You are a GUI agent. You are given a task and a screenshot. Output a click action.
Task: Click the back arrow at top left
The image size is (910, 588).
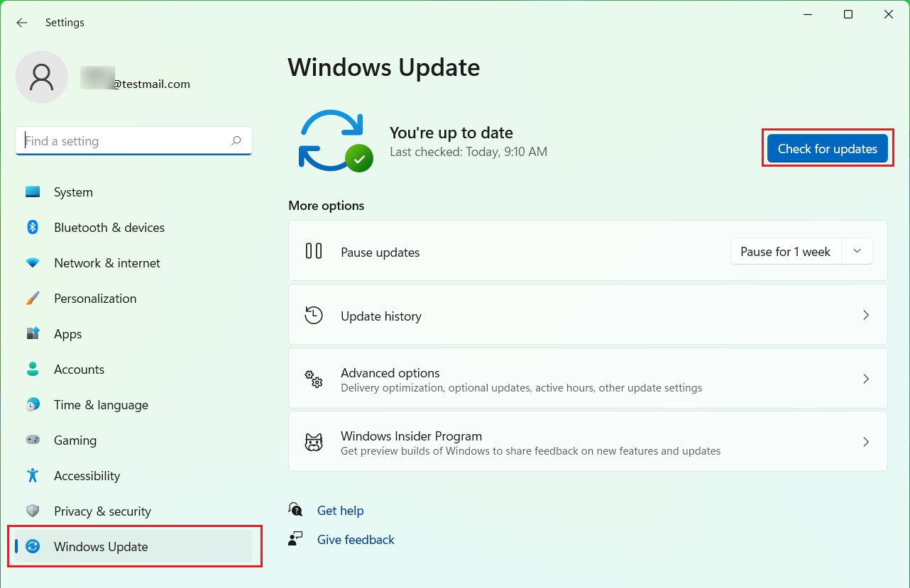[21, 23]
